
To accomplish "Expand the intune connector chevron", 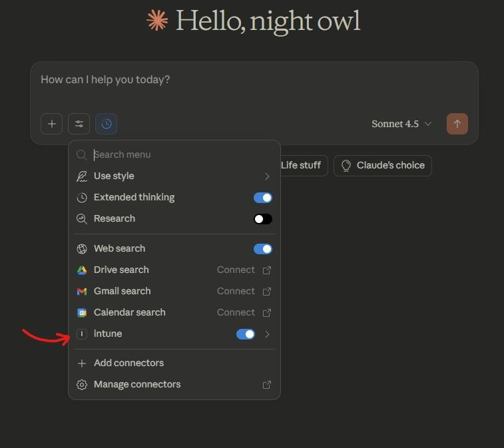I will point(267,334).
